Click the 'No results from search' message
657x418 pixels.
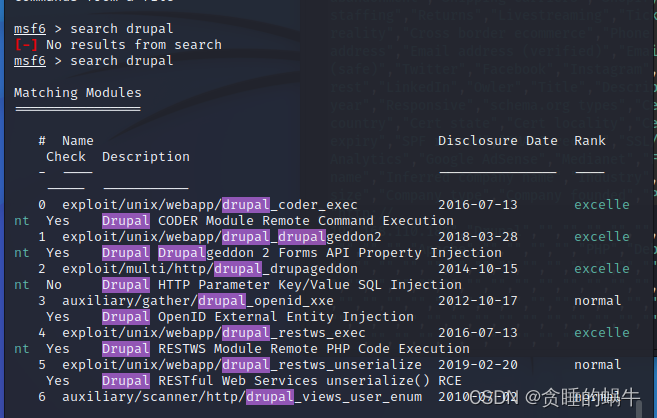134,45
